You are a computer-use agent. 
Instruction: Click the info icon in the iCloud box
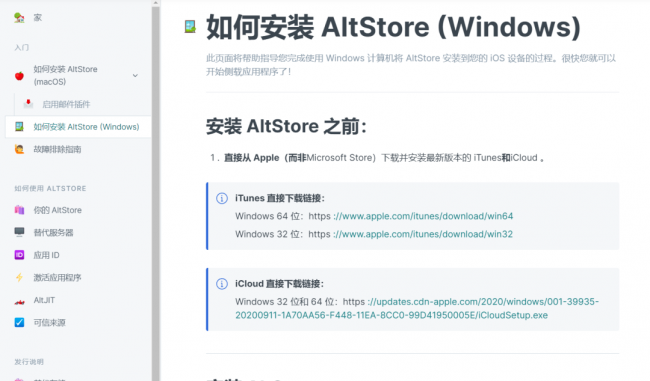(x=222, y=284)
